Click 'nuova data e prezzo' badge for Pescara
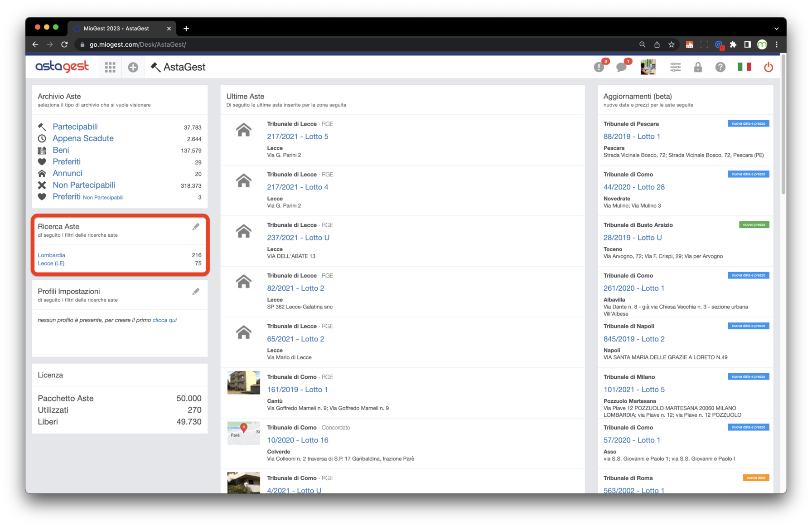Viewport: 812px width, 527px height. pyautogui.click(x=749, y=123)
